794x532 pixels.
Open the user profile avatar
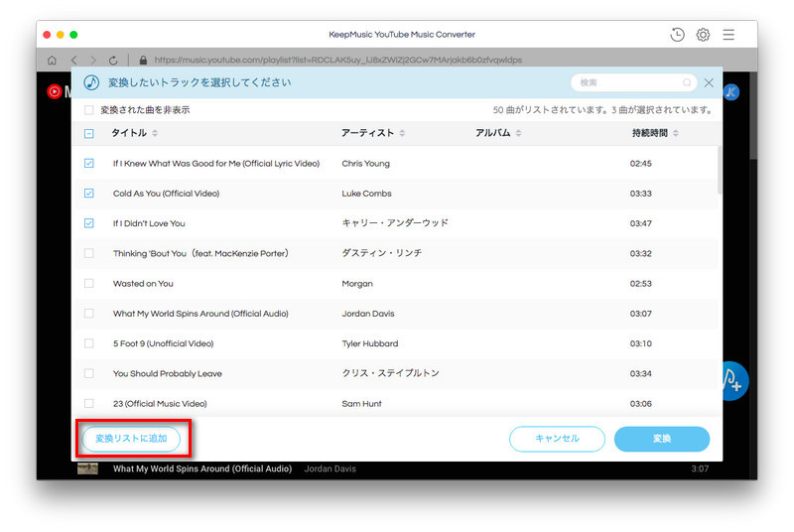pyautogui.click(x=730, y=92)
